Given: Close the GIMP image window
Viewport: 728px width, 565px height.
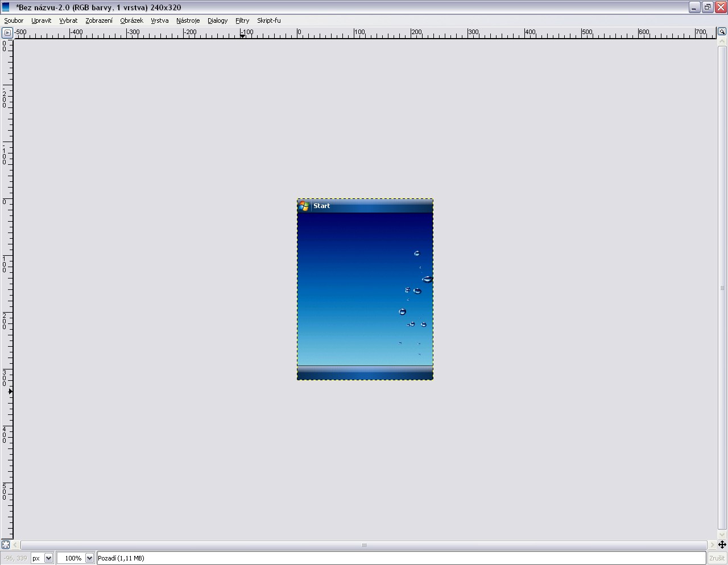Looking at the screenshot, I should click(720, 7).
